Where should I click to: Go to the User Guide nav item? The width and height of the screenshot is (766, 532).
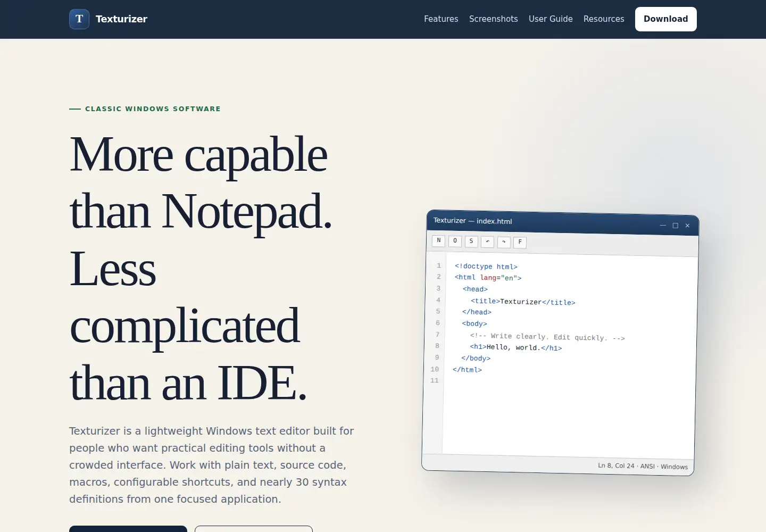pos(551,19)
